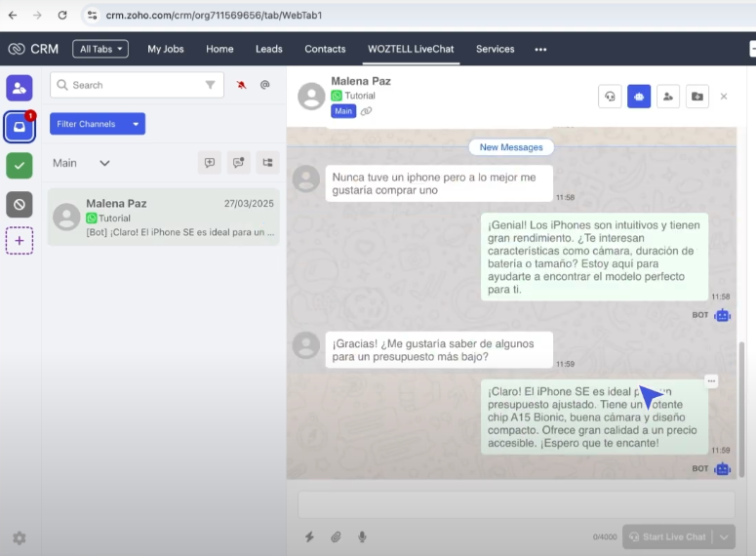Click the browser address bar URL
Viewport: 756px width, 556px height.
[x=214, y=15]
